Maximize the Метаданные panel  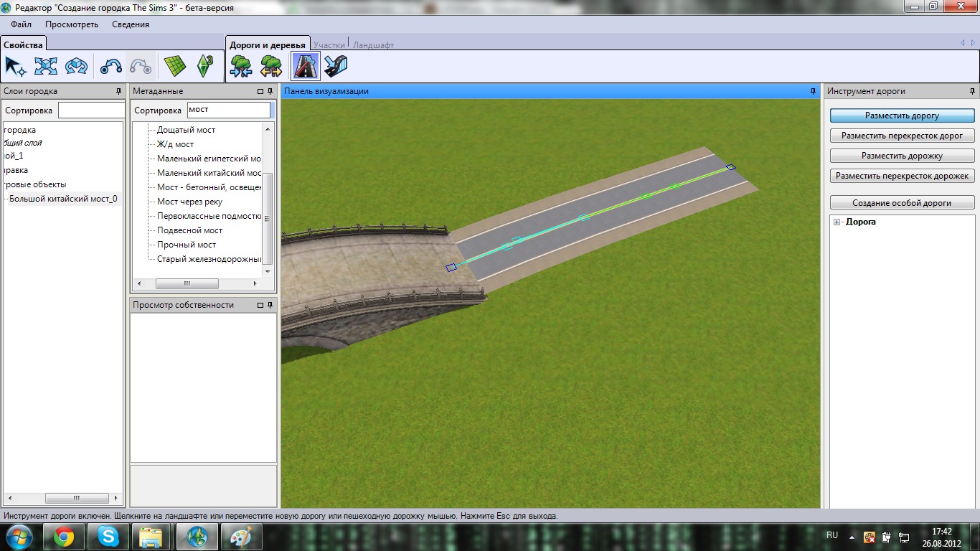(260, 92)
